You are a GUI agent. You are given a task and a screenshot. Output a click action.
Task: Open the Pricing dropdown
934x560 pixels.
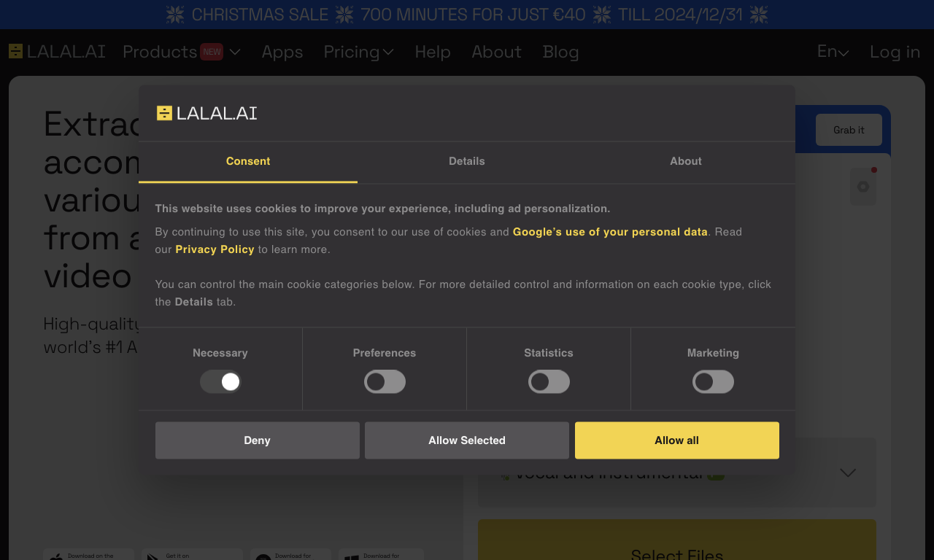coord(358,52)
